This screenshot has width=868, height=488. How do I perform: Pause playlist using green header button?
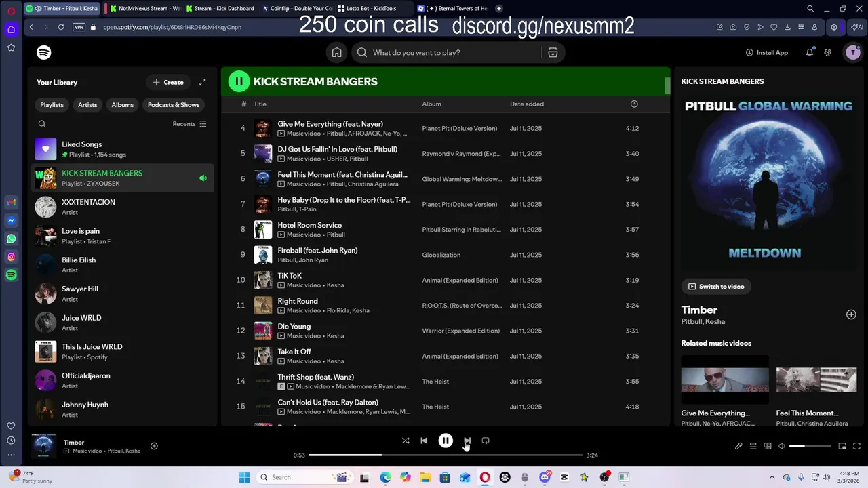[239, 81]
